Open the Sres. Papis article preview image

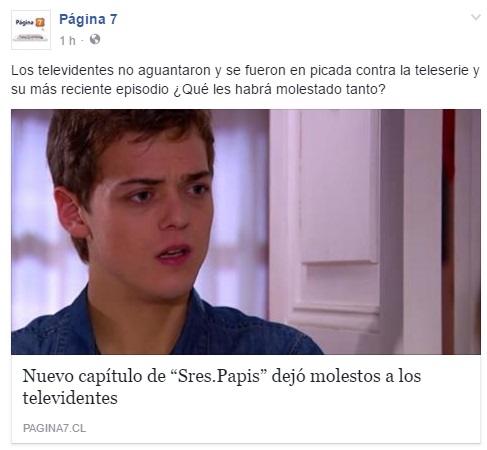click(x=246, y=232)
